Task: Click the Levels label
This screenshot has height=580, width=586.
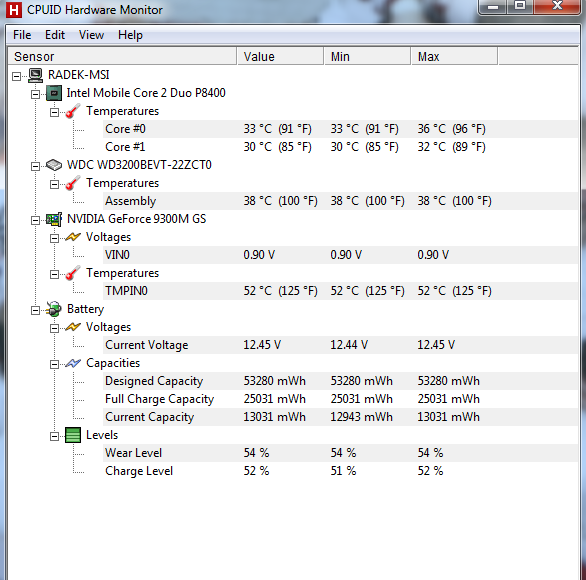Action: pyautogui.click(x=102, y=435)
